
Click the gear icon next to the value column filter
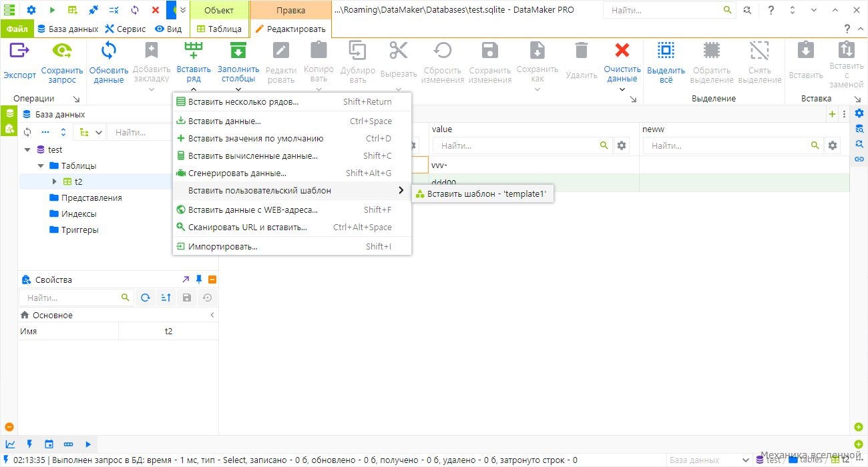[x=622, y=145]
